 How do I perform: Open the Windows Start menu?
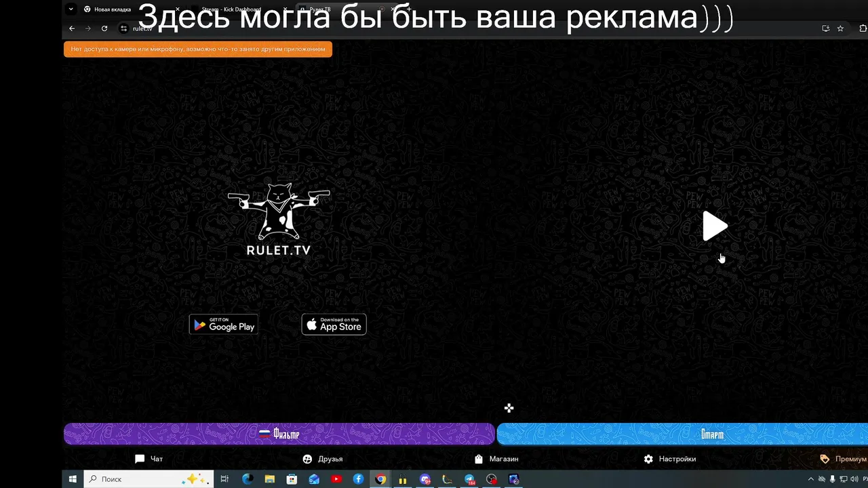point(73,479)
